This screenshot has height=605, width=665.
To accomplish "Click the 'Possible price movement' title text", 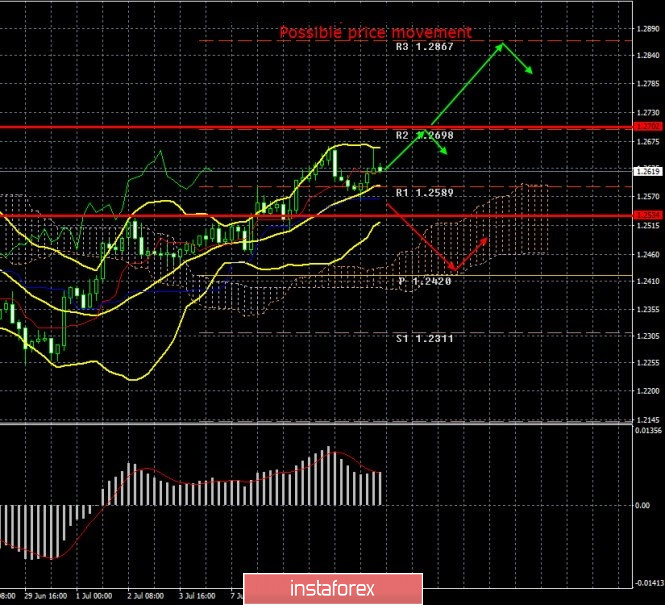I will point(375,33).
